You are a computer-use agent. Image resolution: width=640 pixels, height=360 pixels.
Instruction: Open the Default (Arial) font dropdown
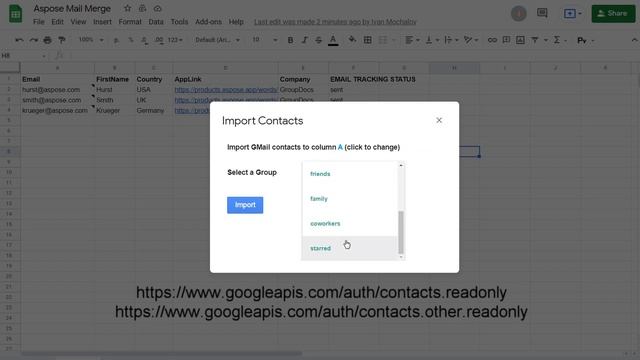[x=217, y=40]
